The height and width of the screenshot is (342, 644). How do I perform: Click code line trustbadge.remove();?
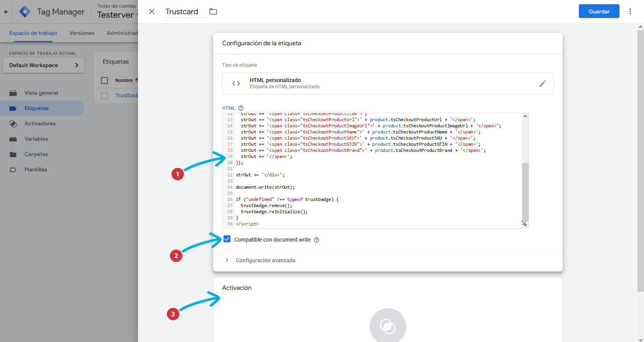266,206
